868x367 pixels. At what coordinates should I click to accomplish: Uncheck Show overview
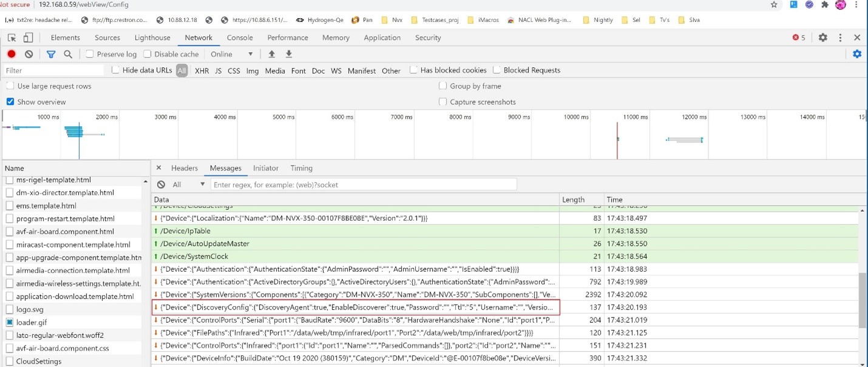10,102
